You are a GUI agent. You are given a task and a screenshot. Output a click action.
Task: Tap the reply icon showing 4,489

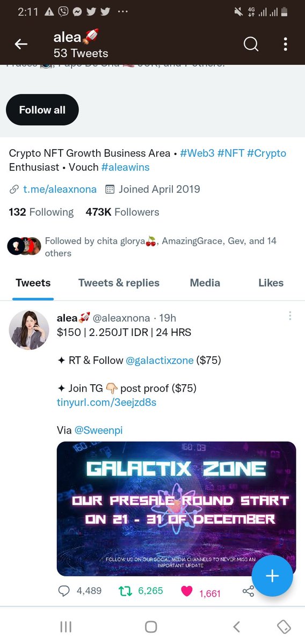(64, 591)
